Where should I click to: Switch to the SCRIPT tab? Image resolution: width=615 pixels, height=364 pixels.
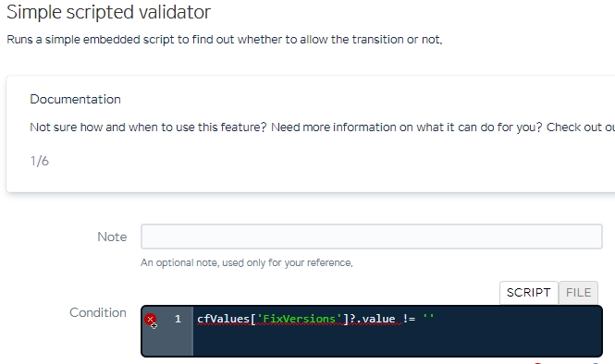click(528, 293)
